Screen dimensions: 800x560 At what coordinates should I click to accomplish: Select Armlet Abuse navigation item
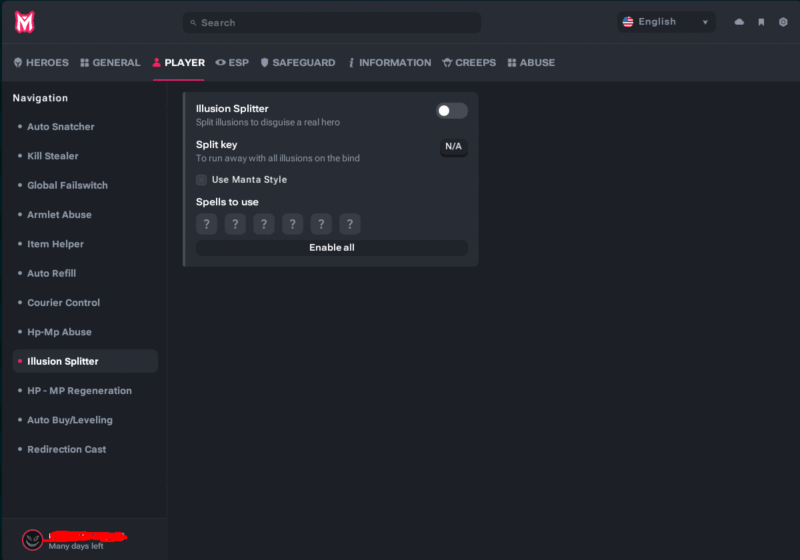tap(85, 215)
